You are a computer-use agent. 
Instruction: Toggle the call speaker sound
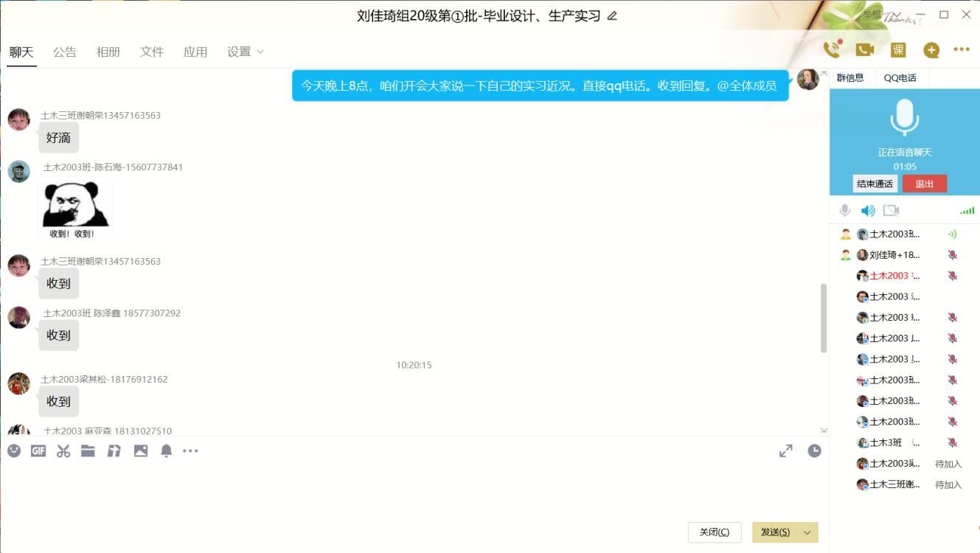pyautogui.click(x=868, y=211)
